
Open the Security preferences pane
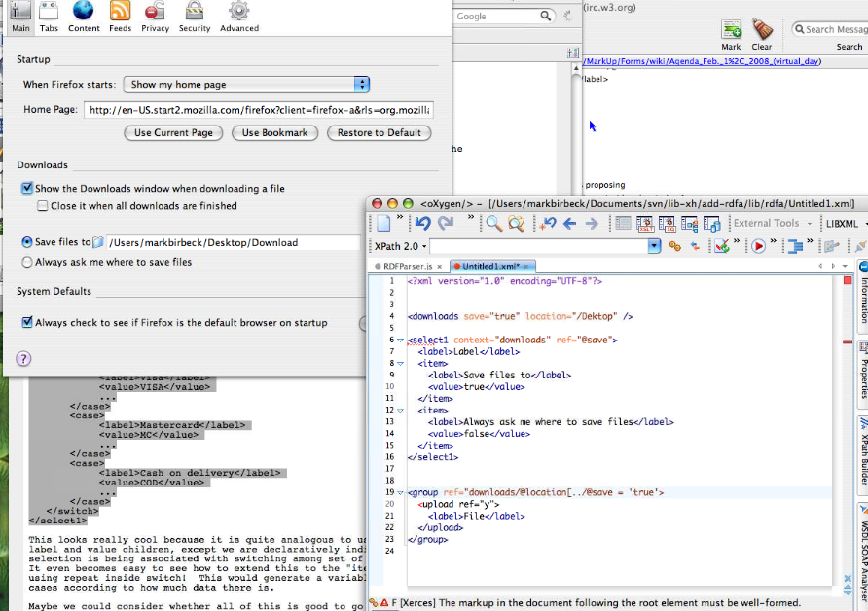click(x=195, y=17)
